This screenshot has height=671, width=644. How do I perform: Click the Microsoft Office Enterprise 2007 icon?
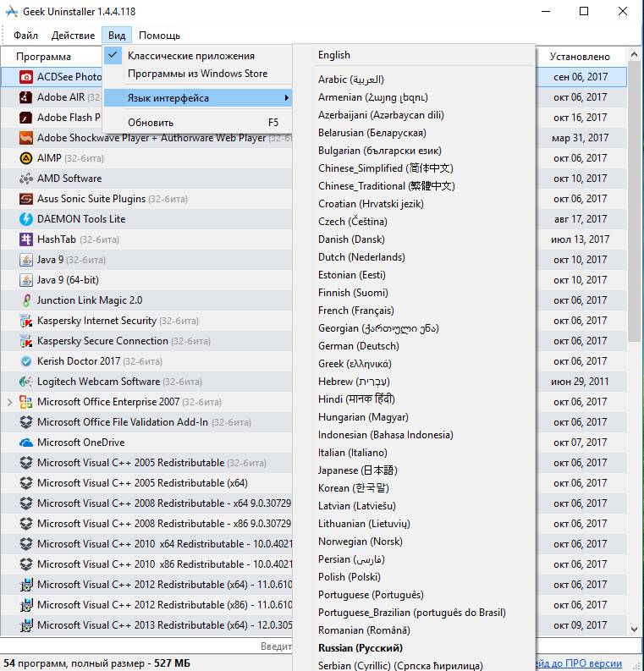tap(26, 402)
